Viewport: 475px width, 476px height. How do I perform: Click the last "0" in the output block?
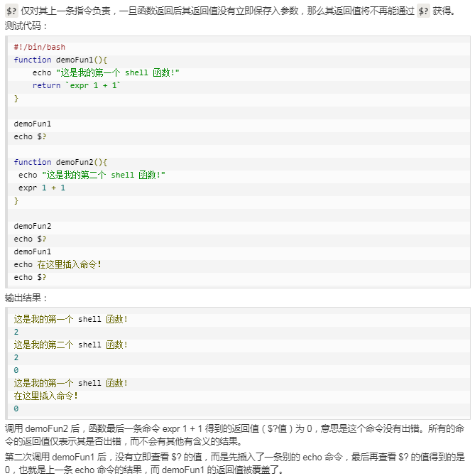pos(16,409)
